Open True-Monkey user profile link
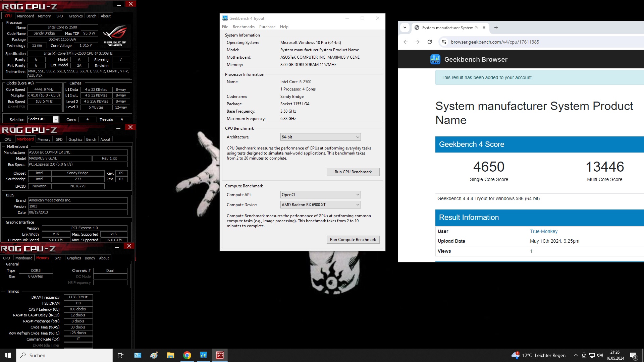 click(543, 231)
